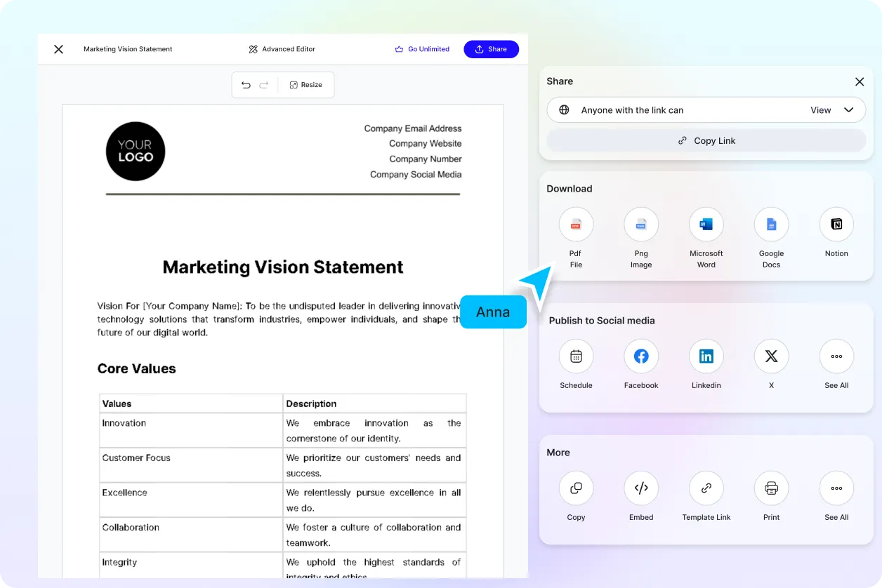See All social media publishing options

836,356
